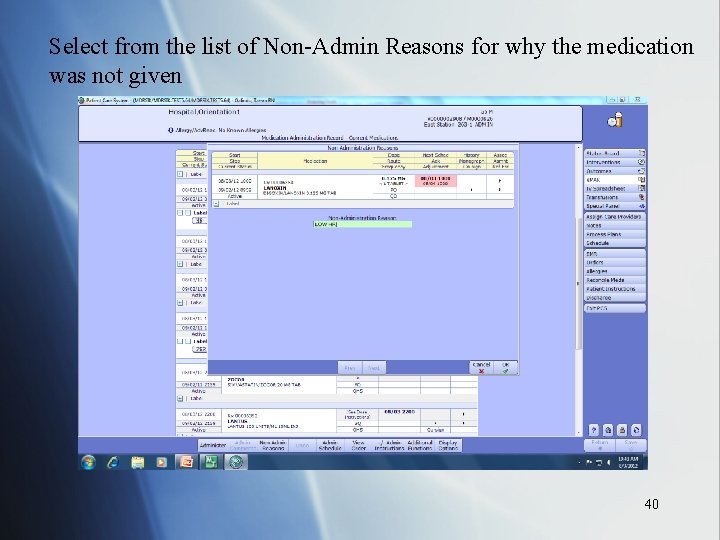Expand the Label row inside the dialog
The image size is (720, 540).
(216, 203)
